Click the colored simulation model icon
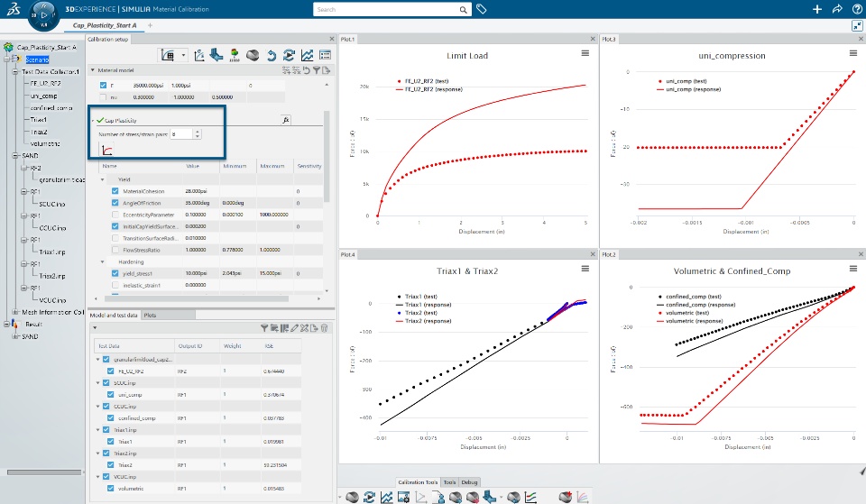This screenshot has width=866, height=504. (x=235, y=55)
